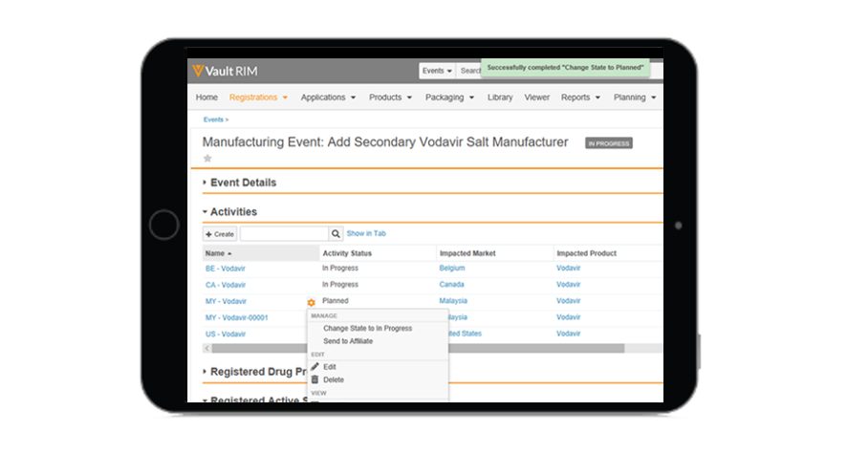Click the trash Delete icon in the context menu
Screen dimensions: 868x454
click(315, 379)
